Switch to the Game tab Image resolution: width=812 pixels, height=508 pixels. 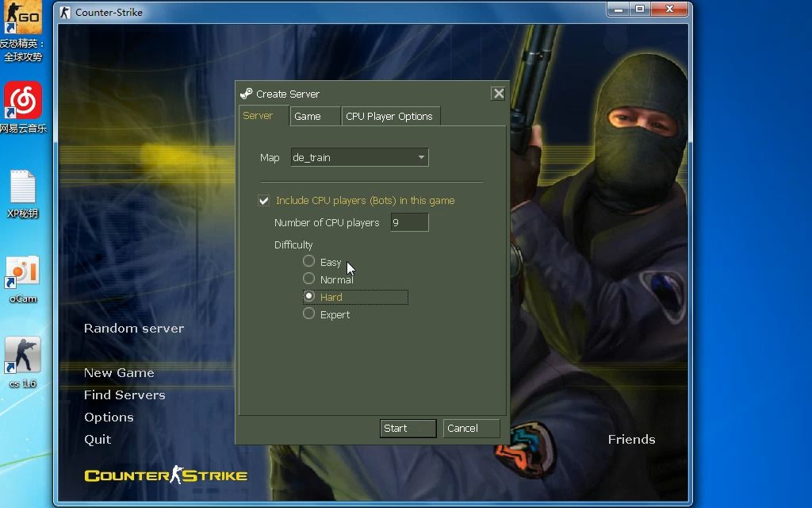pyautogui.click(x=314, y=116)
